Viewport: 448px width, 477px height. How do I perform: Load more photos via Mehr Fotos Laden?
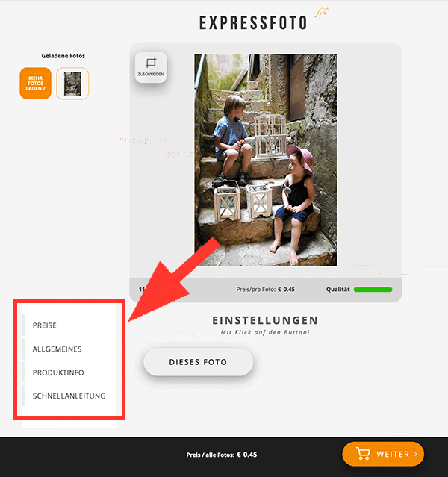pos(36,83)
